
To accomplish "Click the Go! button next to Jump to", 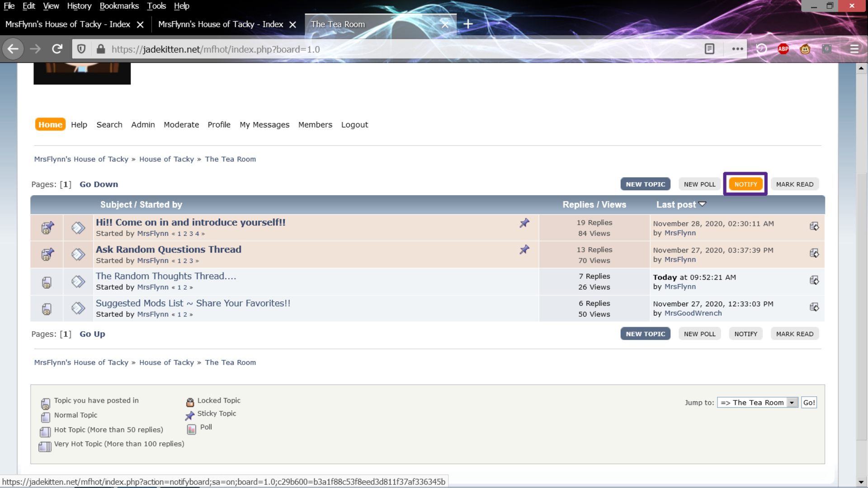I will coord(809,403).
